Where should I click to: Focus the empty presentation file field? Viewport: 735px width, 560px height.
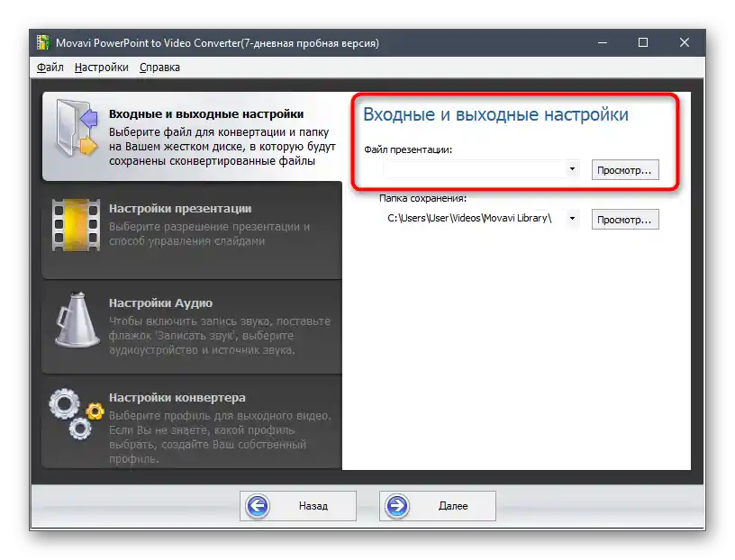(x=475, y=169)
